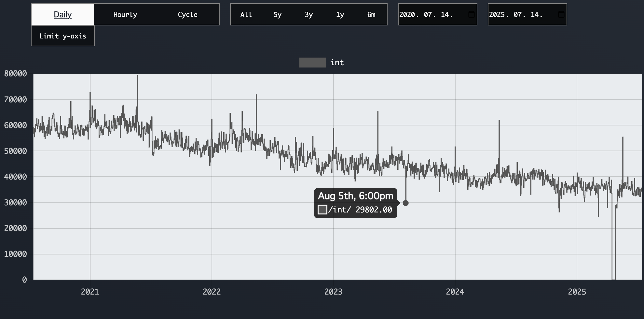The image size is (644, 319).
Task: Click the 50000 y-axis label
Action: pyautogui.click(x=15, y=151)
